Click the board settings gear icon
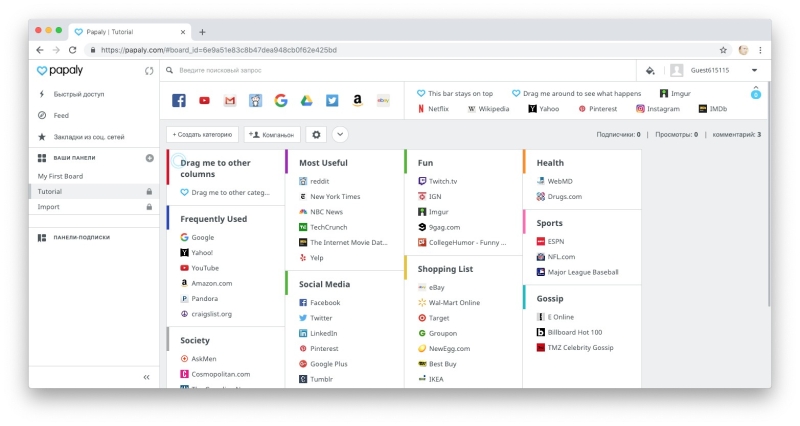800x426 pixels. (316, 135)
